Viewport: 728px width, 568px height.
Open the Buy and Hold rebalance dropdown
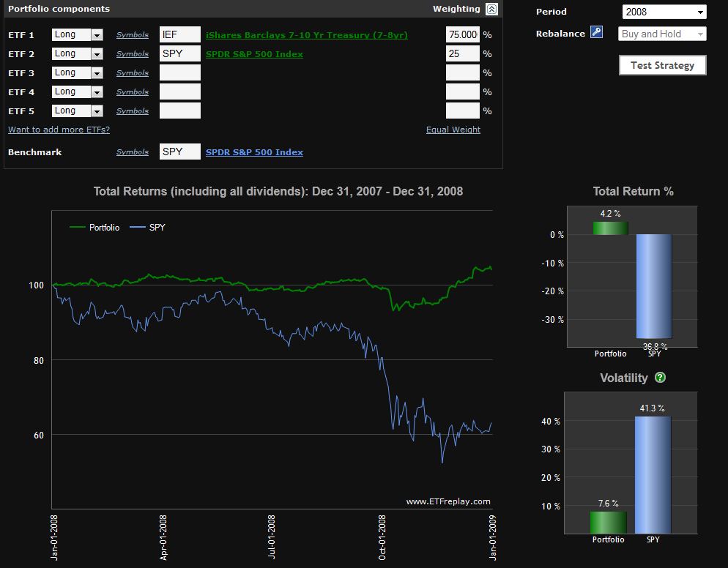click(662, 34)
